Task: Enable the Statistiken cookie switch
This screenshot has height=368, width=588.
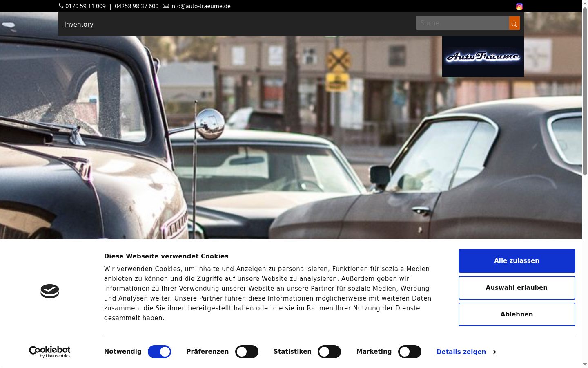Action: pyautogui.click(x=329, y=352)
